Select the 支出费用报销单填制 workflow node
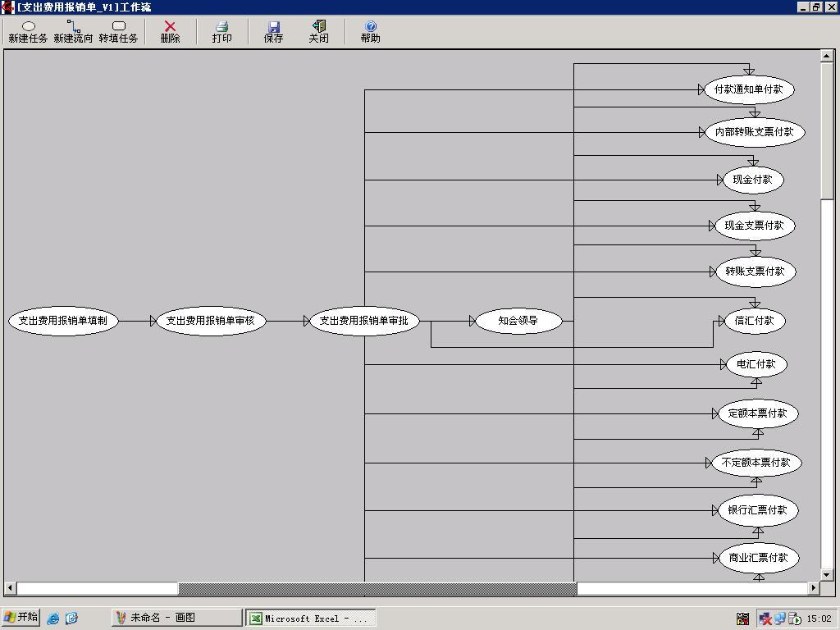 coord(63,321)
